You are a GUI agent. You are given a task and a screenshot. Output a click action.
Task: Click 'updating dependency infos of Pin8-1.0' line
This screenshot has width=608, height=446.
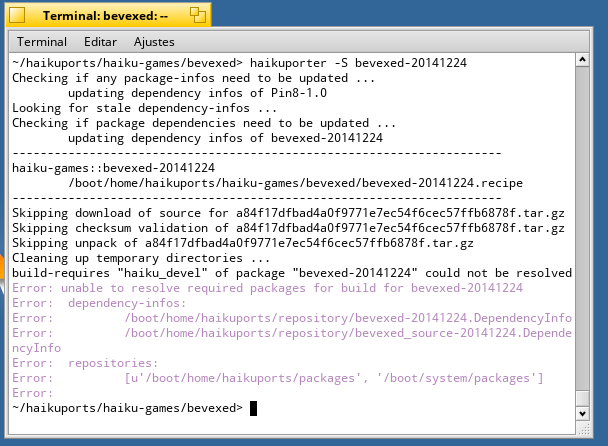click(197, 93)
